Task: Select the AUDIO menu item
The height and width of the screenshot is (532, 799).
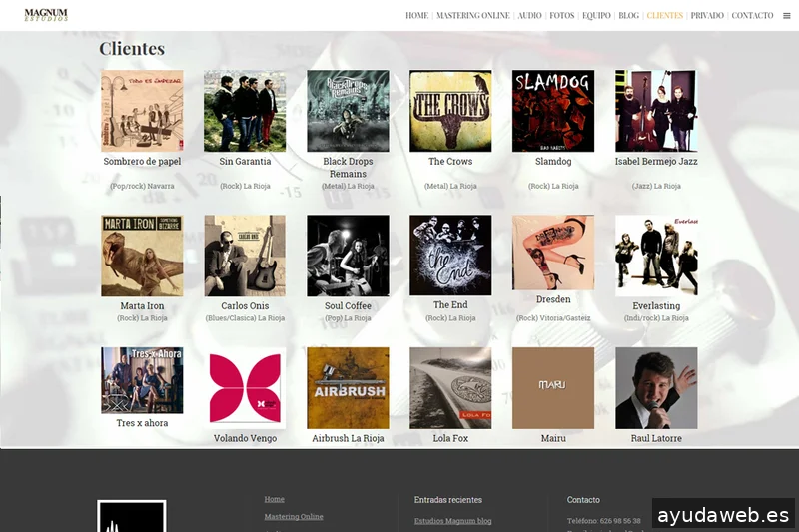Action: coord(529,15)
